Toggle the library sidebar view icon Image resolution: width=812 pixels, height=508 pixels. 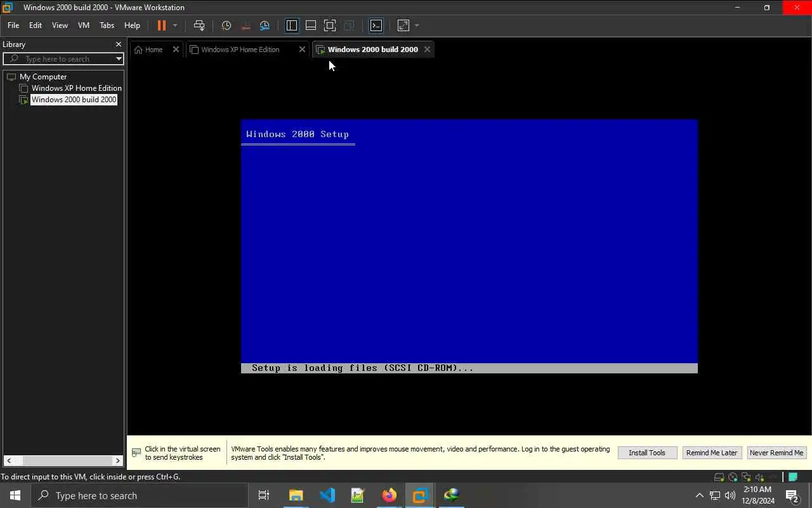(292, 25)
